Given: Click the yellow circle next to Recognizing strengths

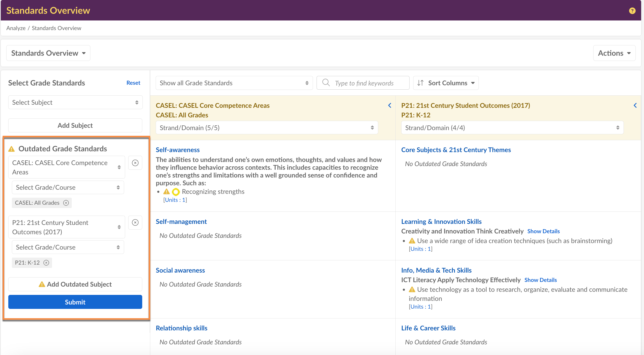Looking at the screenshot, I should [x=176, y=192].
